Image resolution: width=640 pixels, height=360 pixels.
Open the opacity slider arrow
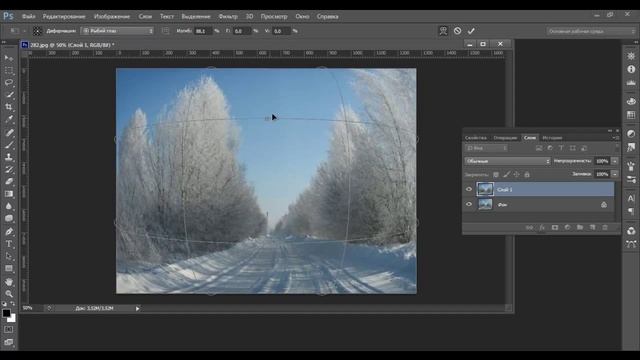tap(615, 161)
